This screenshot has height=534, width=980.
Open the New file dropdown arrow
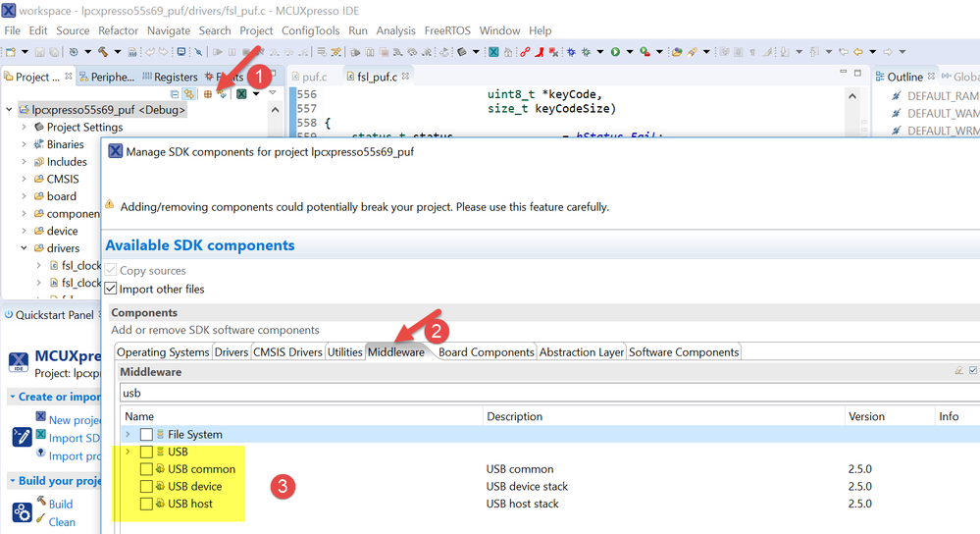click(25, 52)
